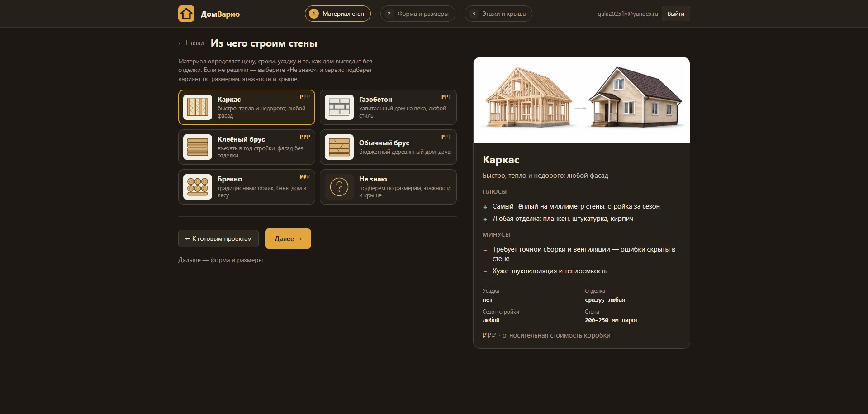Click 'Любая отделка: планкен, штукатурка, кирпич' line

(563, 219)
